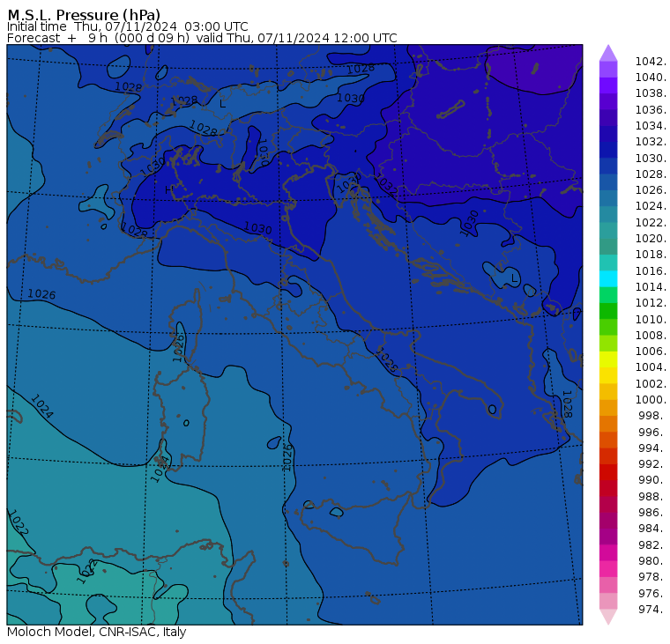Click the '1038.' colorbar label
The width and height of the screenshot is (670, 644).
[651, 93]
